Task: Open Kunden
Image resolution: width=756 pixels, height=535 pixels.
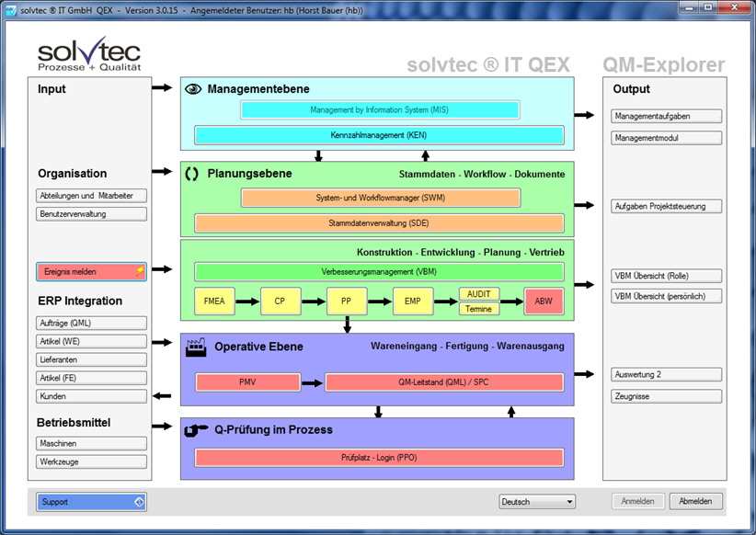Action: [91, 396]
